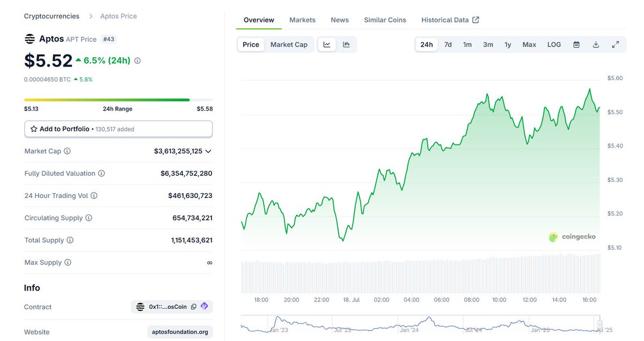Screen dimensions: 644x341
Task: Copy the contract address
Action: tap(194, 307)
